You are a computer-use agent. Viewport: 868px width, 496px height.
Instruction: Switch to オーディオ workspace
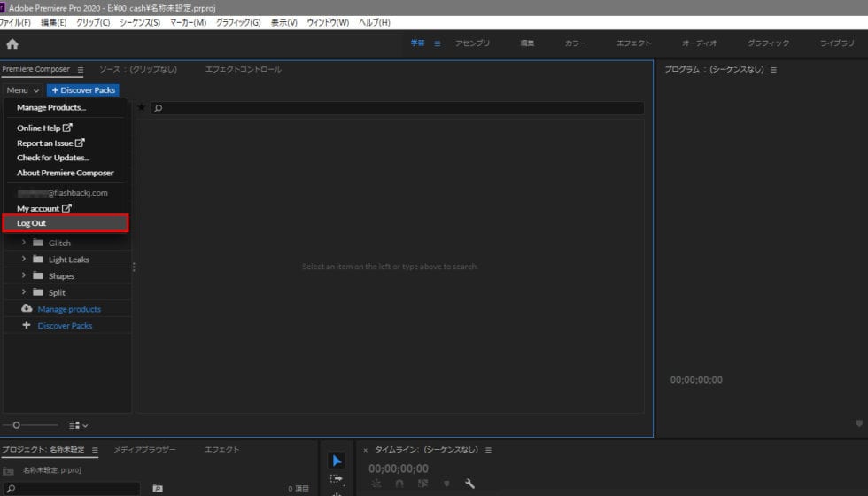click(699, 43)
